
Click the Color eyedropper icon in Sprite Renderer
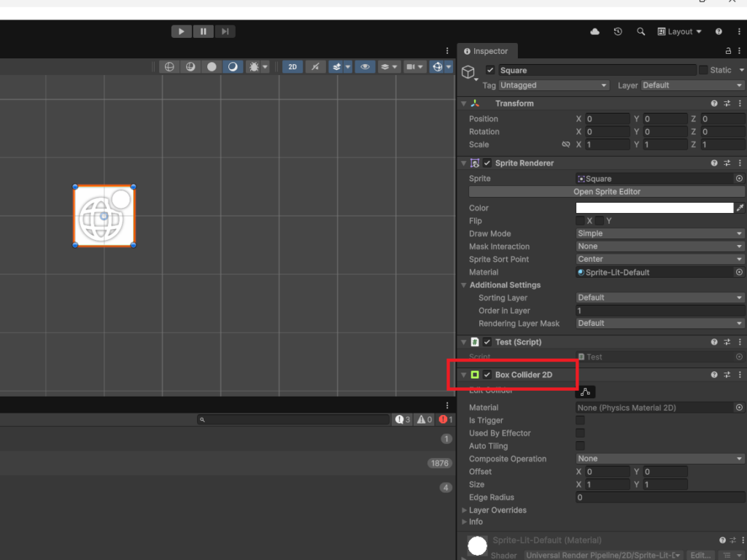tap(740, 208)
